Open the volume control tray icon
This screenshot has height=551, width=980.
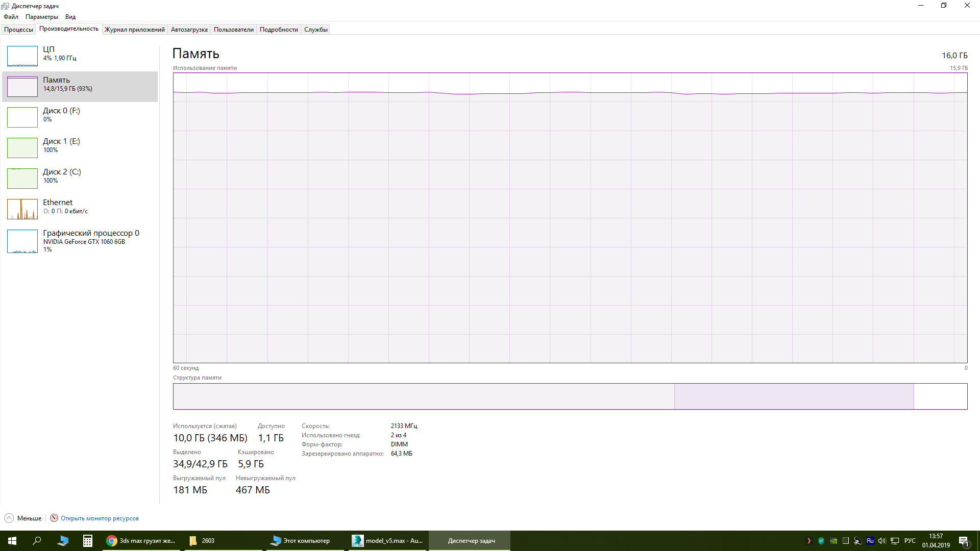pos(882,541)
